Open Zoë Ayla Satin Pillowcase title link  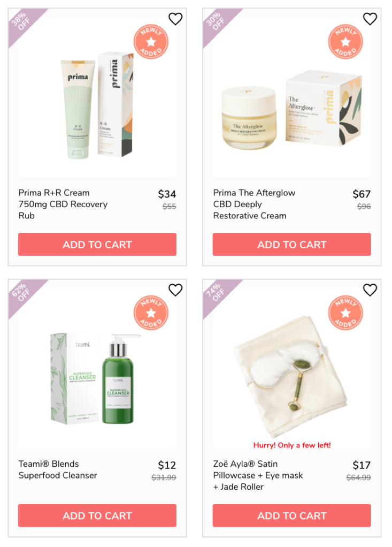click(258, 475)
